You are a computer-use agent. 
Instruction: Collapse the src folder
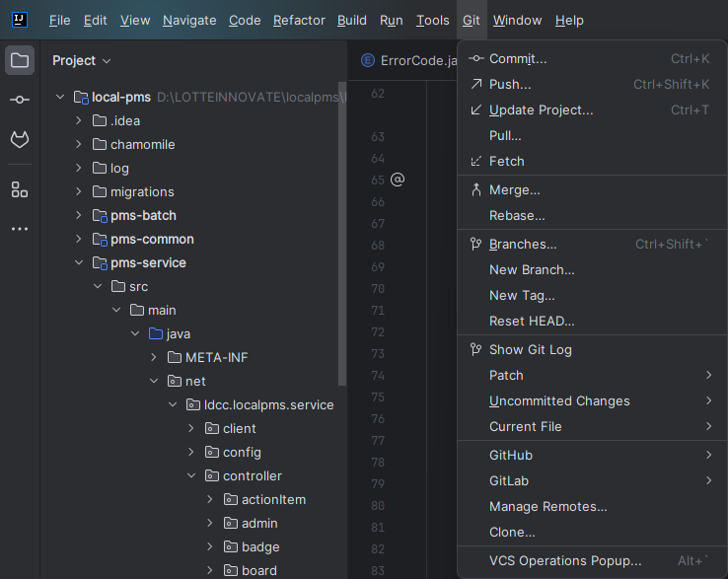[x=98, y=286]
